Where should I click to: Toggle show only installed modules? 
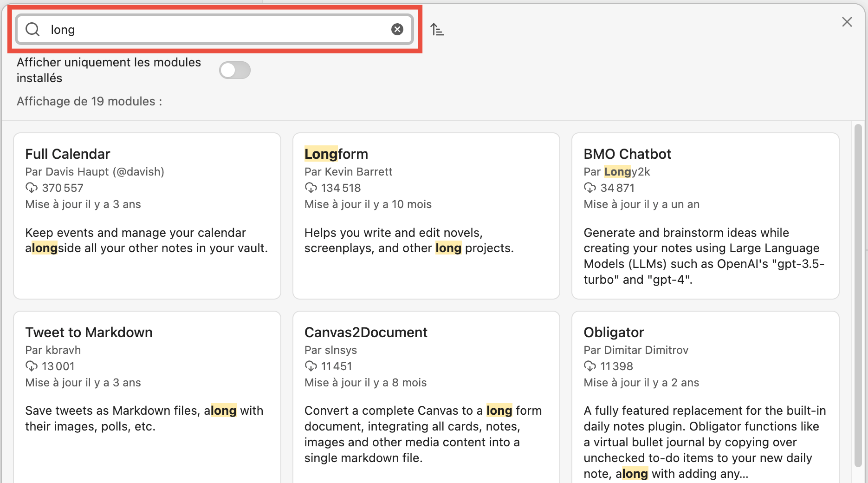[235, 70]
